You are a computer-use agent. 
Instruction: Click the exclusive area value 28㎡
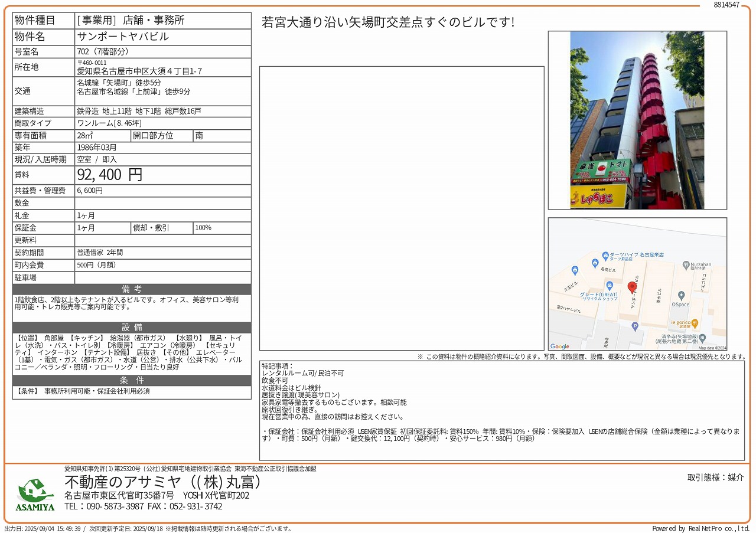tap(86, 136)
